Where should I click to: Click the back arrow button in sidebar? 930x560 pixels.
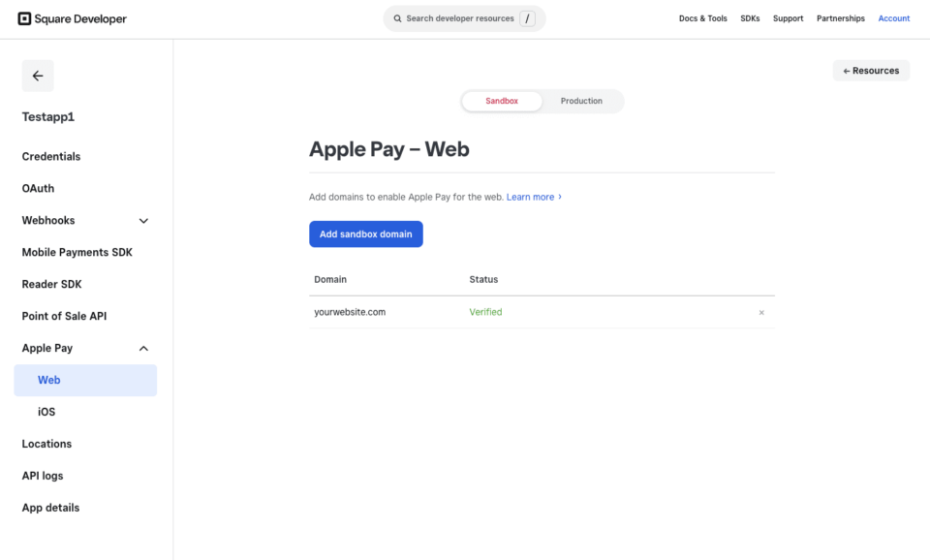[38, 76]
